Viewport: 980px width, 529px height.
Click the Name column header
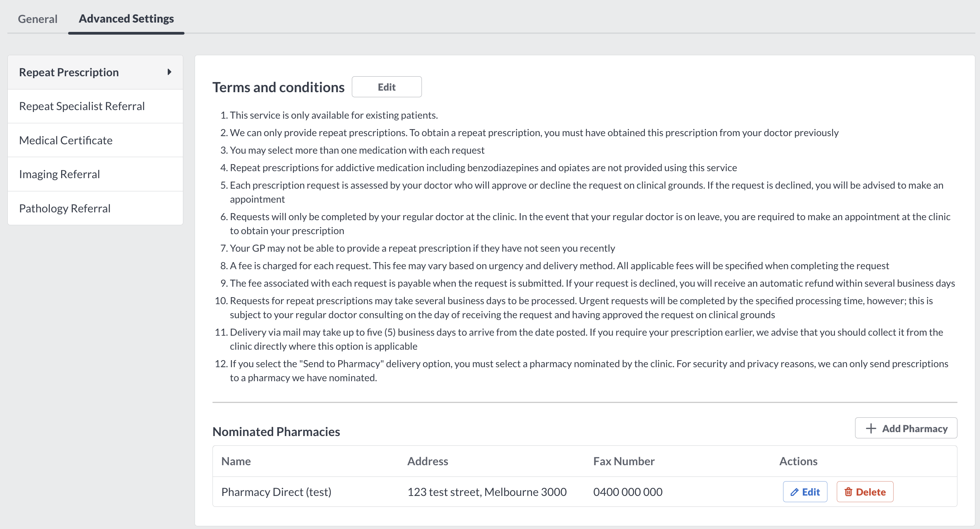pos(236,461)
